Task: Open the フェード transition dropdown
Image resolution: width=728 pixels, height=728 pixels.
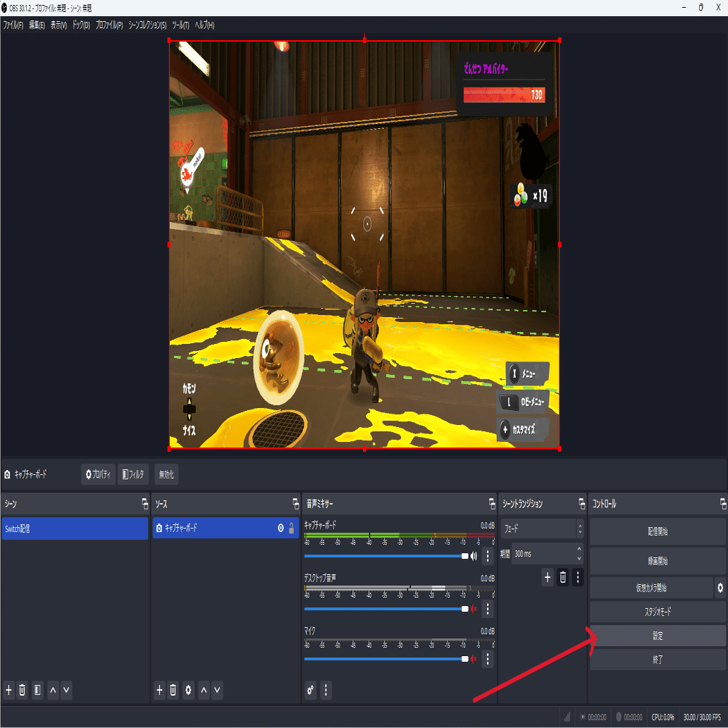Action: 542,529
